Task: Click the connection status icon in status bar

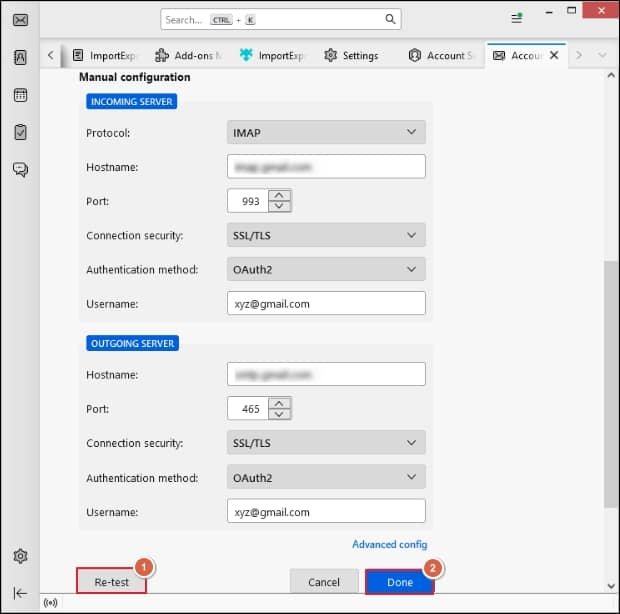Action: [x=51, y=603]
